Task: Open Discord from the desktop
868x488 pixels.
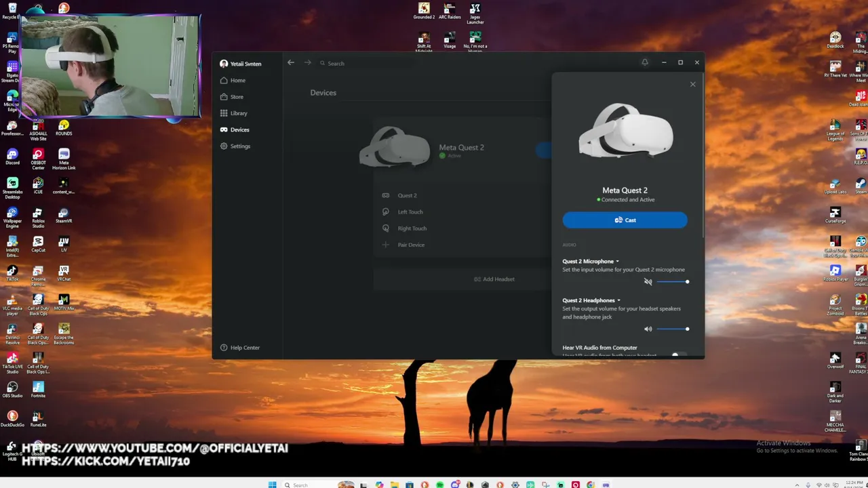Action: click(12, 157)
